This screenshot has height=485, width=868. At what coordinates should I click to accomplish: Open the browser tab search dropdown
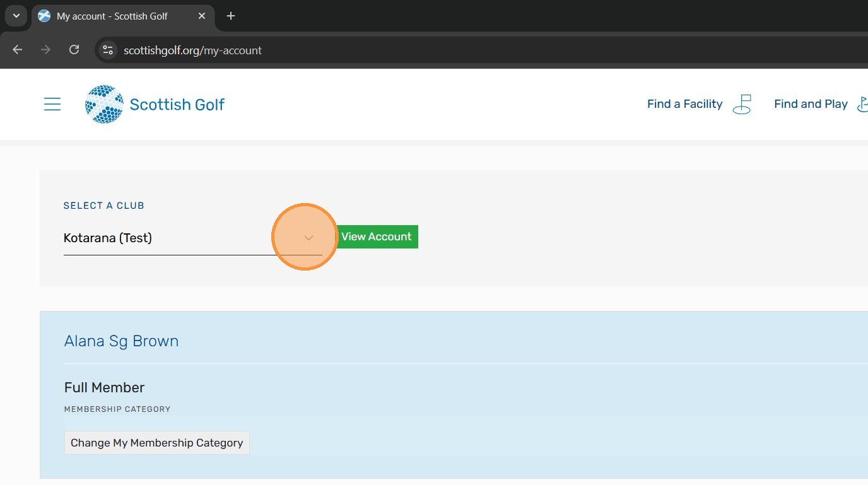(16, 16)
